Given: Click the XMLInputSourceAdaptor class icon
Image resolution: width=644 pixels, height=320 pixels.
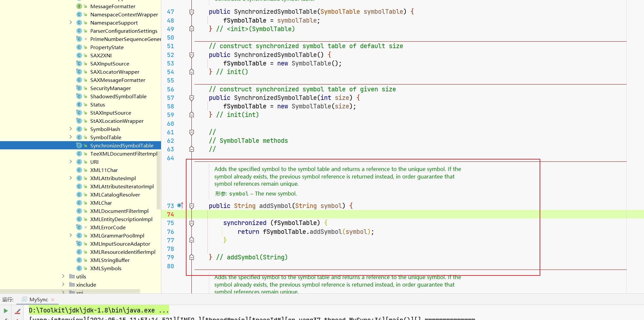Looking at the screenshot, I should click(x=79, y=244).
